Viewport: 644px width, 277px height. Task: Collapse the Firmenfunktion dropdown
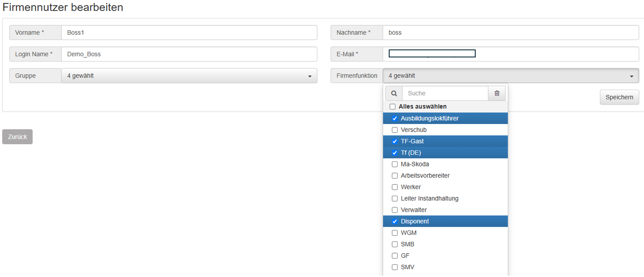[510, 76]
